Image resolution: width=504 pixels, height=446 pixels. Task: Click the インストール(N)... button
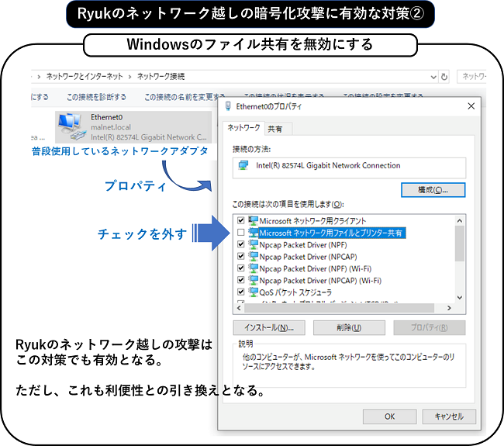pyautogui.click(x=269, y=327)
